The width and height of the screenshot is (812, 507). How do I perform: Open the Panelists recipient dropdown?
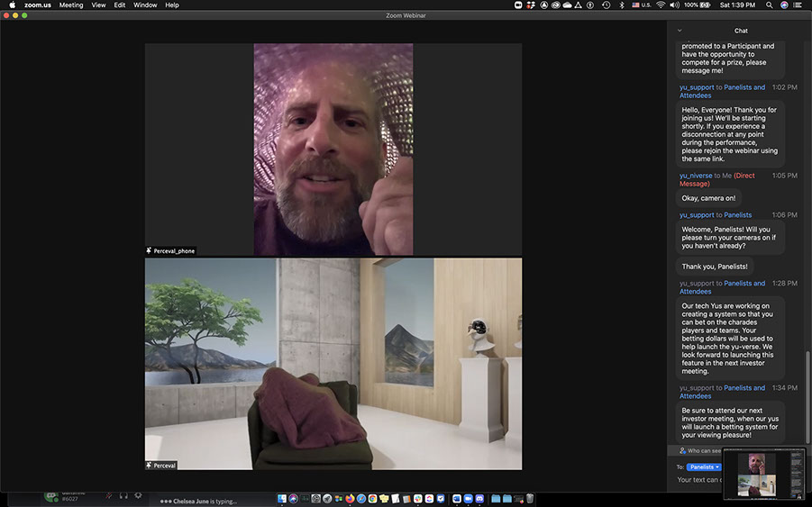click(705, 467)
